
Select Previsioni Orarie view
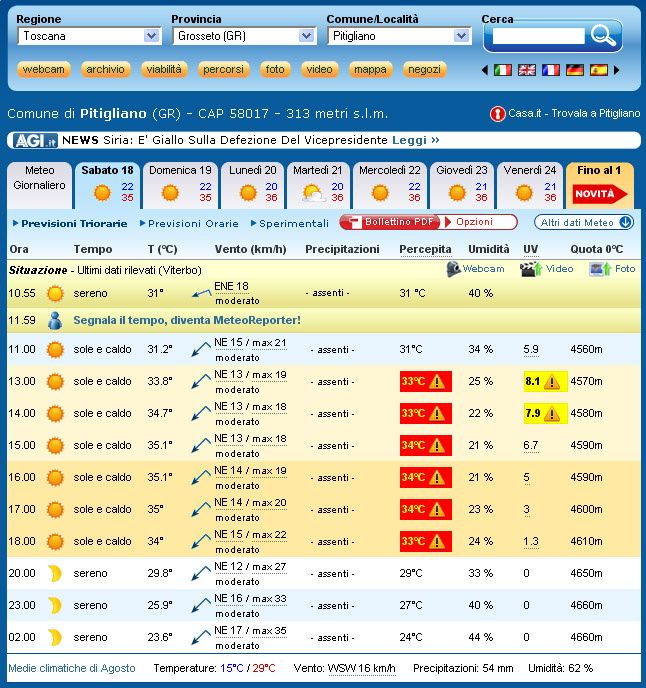tap(193, 223)
